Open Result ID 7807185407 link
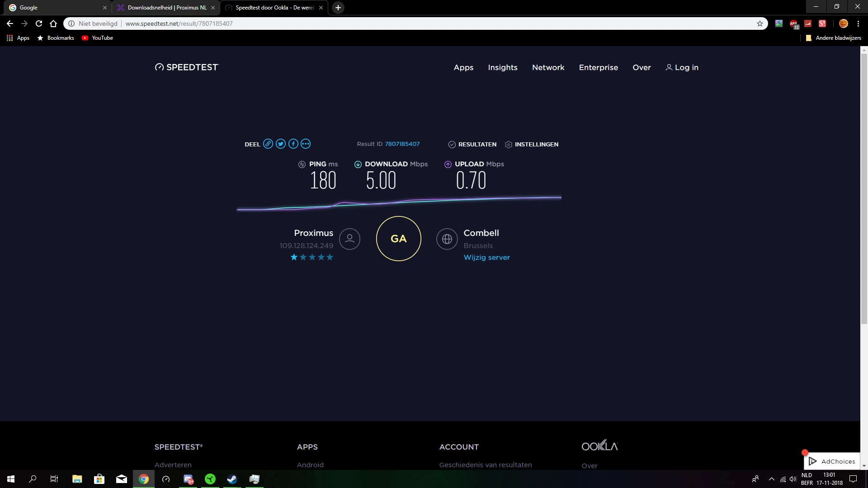The image size is (868, 488). click(402, 144)
